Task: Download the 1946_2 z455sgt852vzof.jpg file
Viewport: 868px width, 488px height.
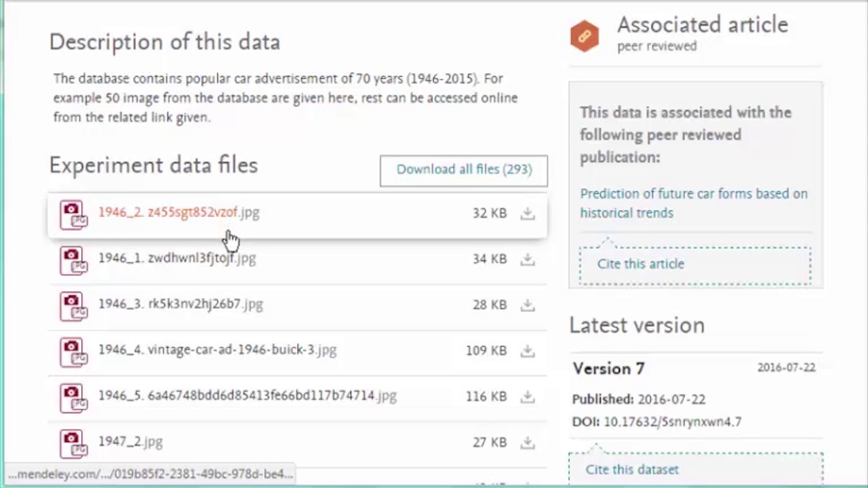Action: [x=527, y=213]
